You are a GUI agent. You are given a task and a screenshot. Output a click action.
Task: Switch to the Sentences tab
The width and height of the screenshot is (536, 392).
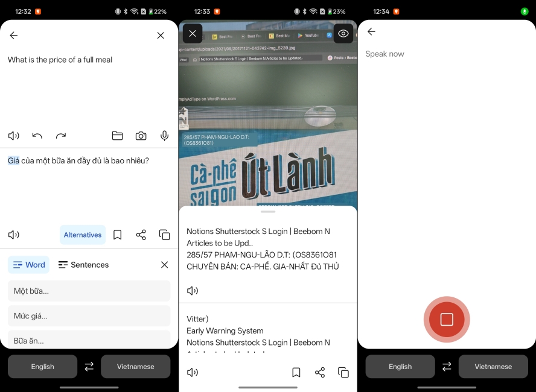tap(83, 264)
